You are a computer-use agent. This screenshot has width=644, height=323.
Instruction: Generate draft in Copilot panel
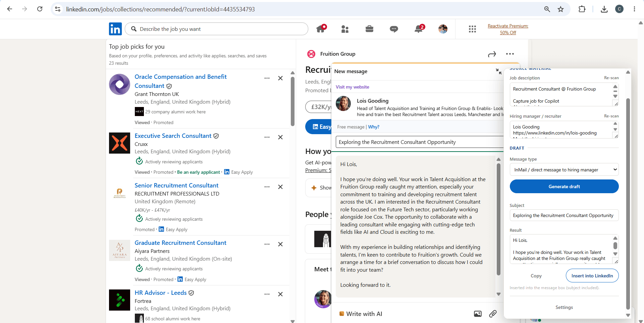tap(564, 186)
